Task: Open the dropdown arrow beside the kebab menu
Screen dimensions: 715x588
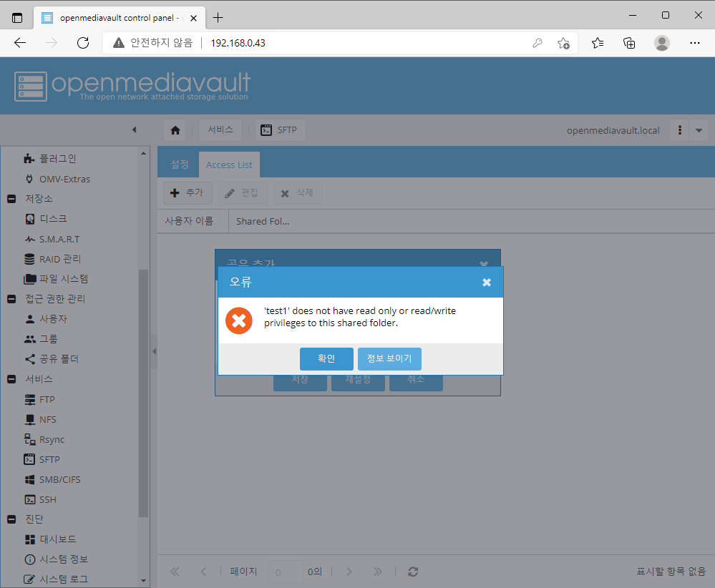Action: [699, 130]
